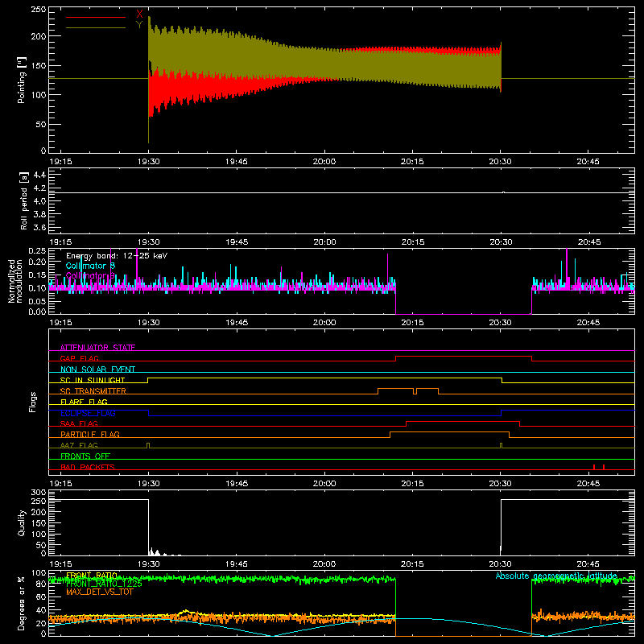644x644 pixels.
Task: Click the PARTICLE_FLAG label
Action: (90, 434)
